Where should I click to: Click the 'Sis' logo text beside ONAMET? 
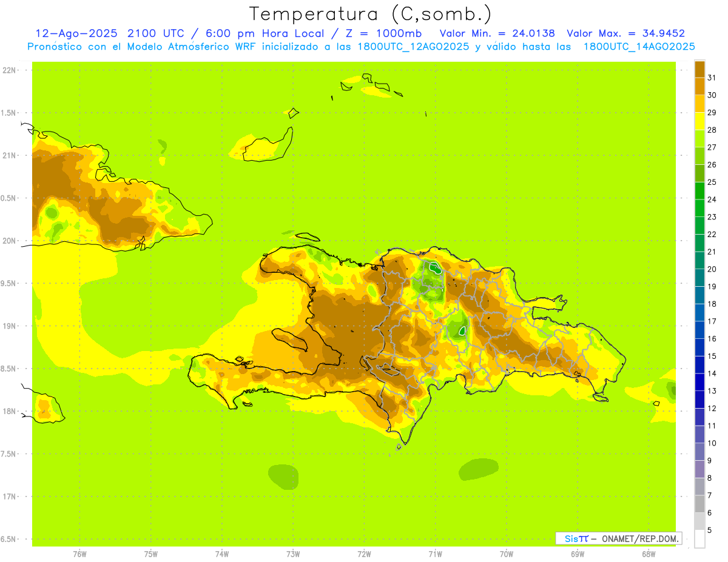coord(571,538)
